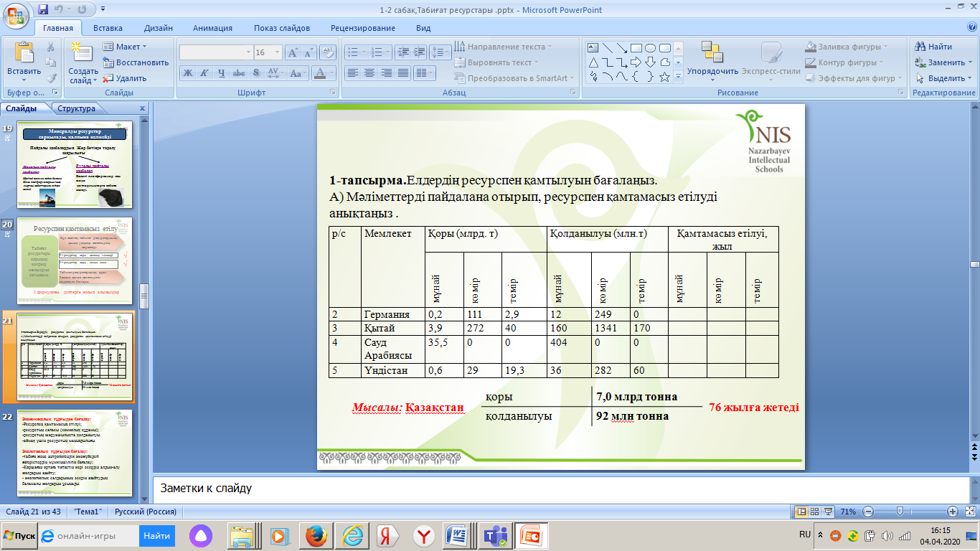Open the Показ слайдов tab
Screen dimensions: 980x551
[282, 28]
